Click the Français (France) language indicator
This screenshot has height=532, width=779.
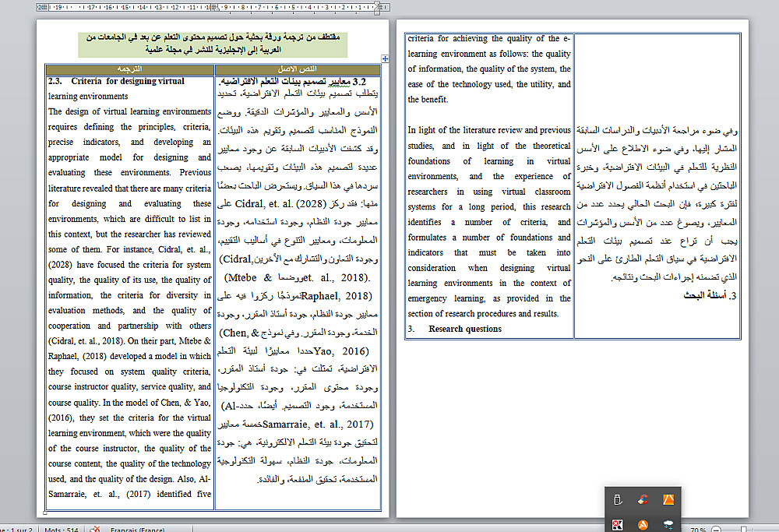coord(138,530)
